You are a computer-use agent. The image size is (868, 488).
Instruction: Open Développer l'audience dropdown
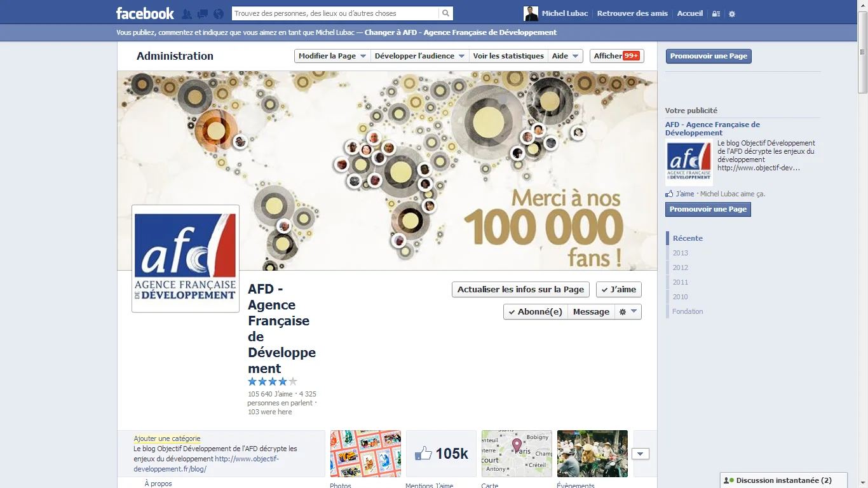(x=419, y=56)
